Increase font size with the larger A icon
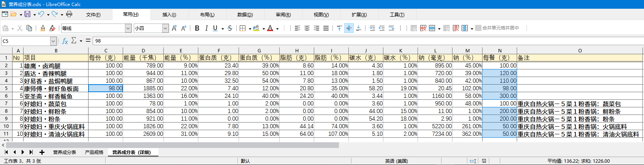This screenshot has height=165, width=644. (x=174, y=28)
